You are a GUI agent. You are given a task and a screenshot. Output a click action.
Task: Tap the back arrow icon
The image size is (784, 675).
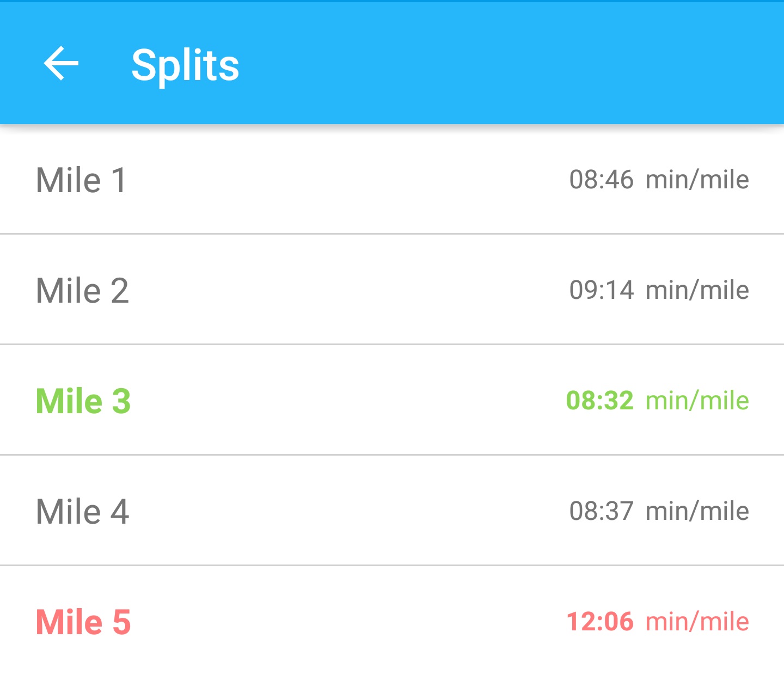pyautogui.click(x=61, y=64)
